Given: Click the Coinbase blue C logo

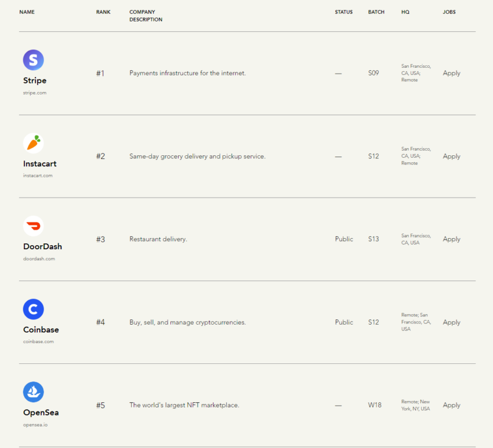Looking at the screenshot, I should tap(33, 309).
